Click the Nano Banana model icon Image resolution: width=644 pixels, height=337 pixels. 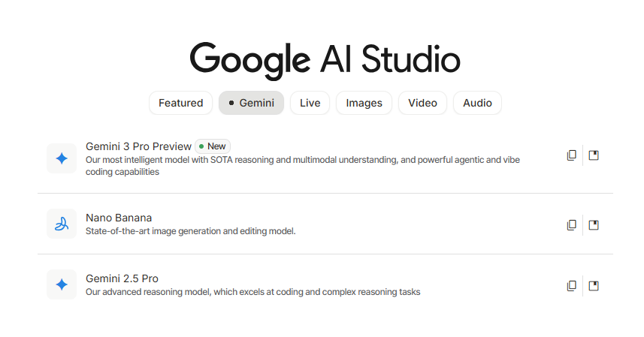[62, 224]
